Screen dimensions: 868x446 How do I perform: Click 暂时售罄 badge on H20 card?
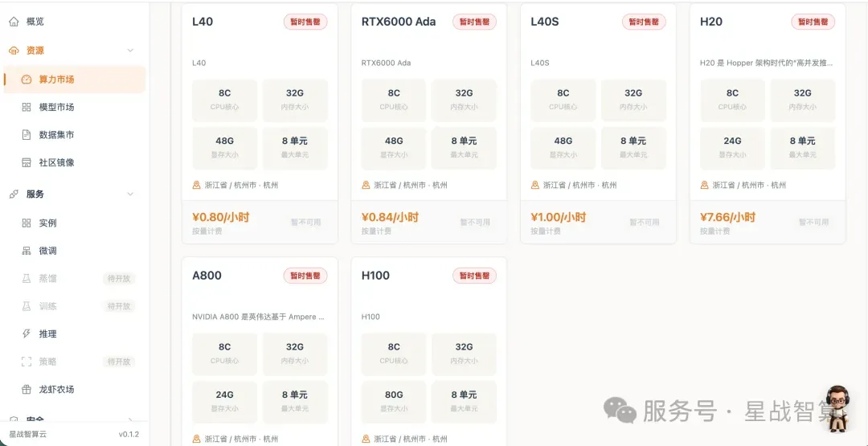(813, 22)
